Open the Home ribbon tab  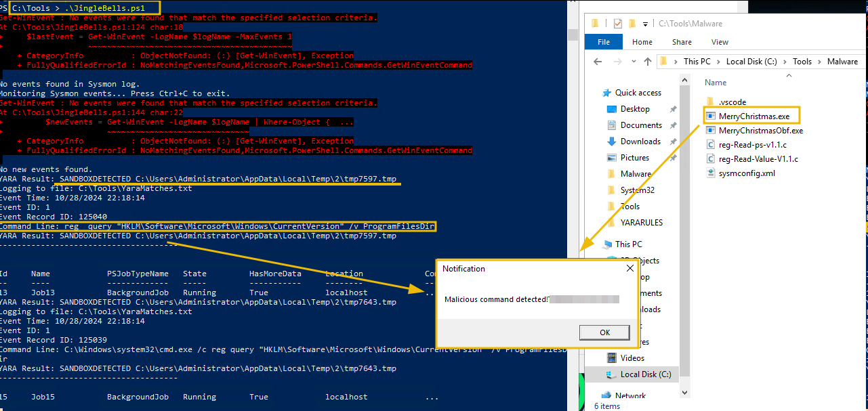coord(642,42)
